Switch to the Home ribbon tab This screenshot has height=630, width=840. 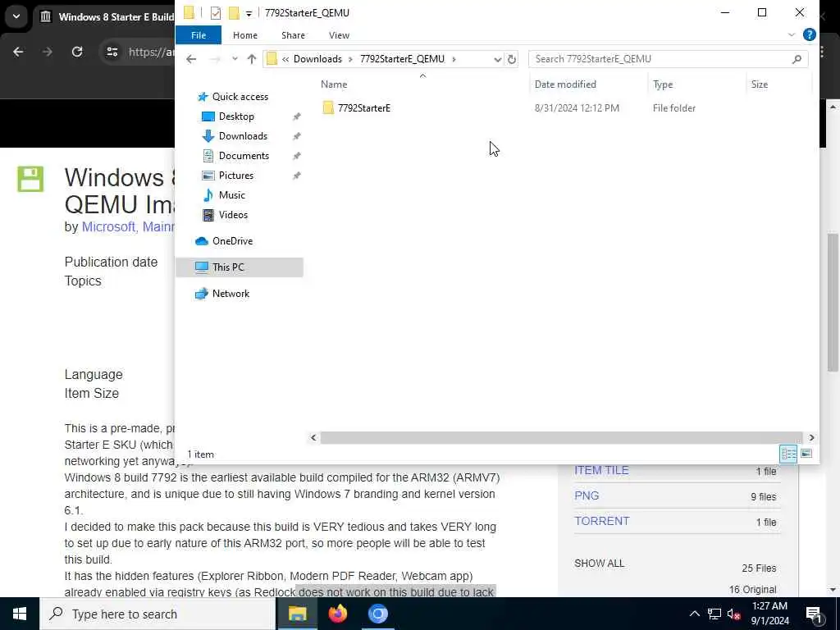coord(244,35)
